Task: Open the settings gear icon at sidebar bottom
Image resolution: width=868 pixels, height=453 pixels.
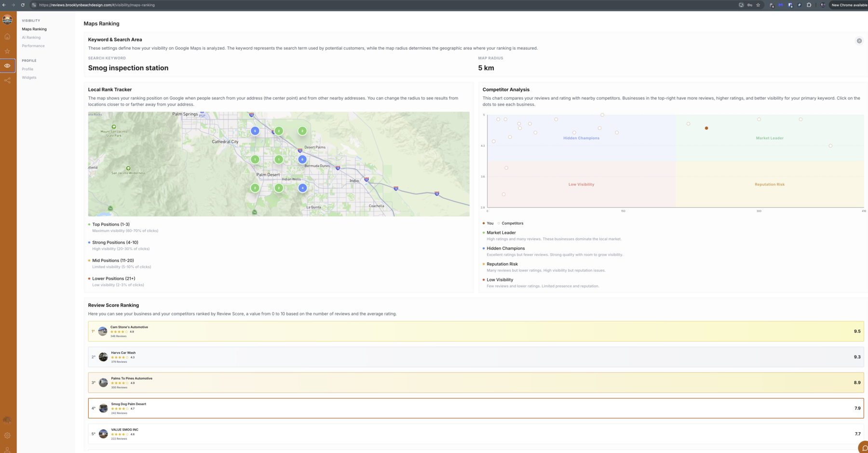Action: (7, 435)
